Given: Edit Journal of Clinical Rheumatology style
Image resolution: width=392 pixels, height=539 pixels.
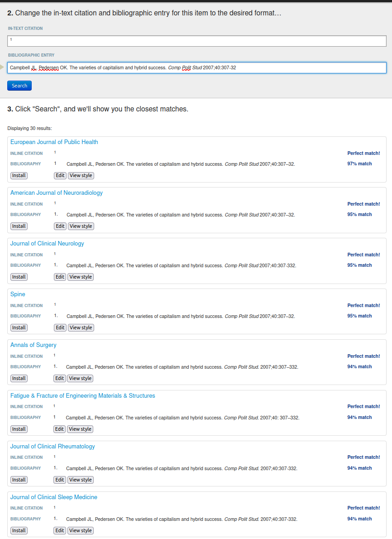Looking at the screenshot, I should click(60, 480).
